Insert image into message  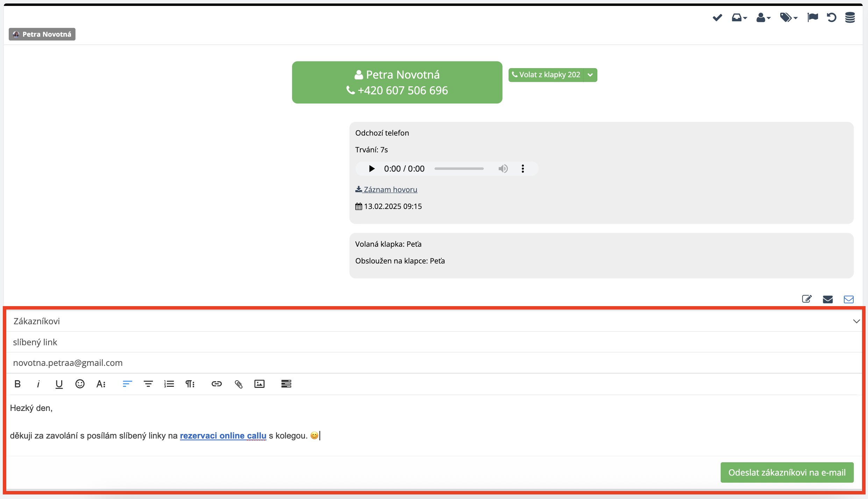tap(259, 384)
